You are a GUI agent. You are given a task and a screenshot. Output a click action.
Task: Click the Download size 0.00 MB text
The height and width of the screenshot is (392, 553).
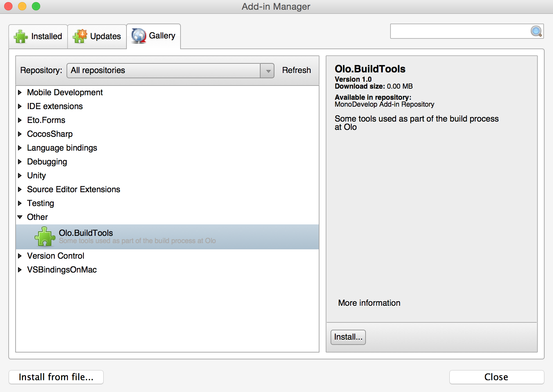point(374,86)
